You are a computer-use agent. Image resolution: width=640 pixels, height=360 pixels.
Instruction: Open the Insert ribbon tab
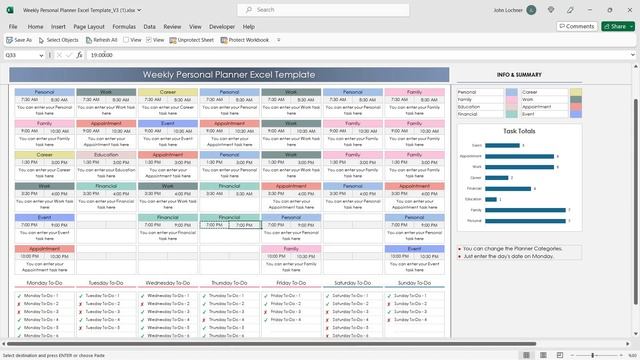[58, 27]
